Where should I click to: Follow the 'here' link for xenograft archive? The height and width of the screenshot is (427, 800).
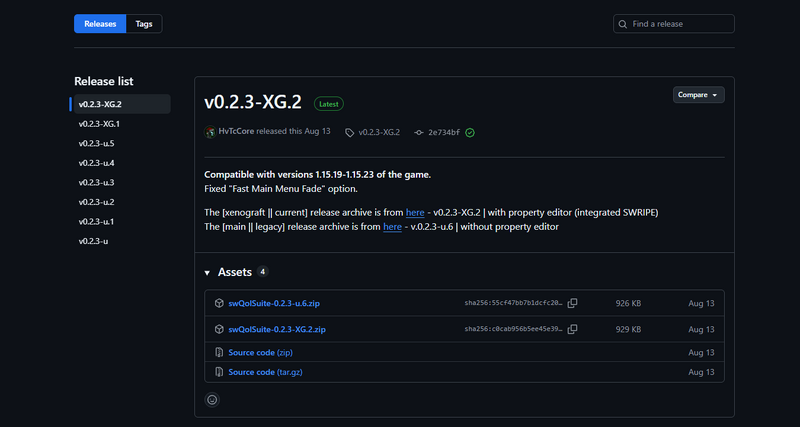(x=415, y=213)
